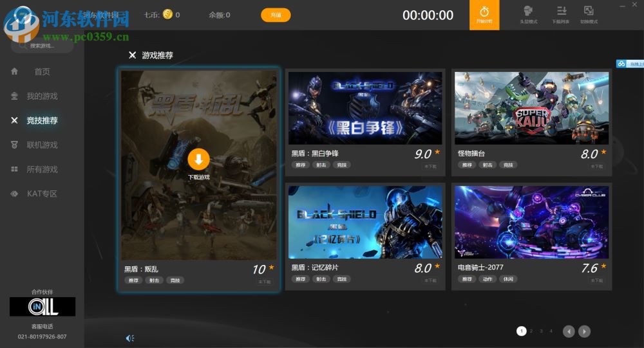Click 未下载 status on 黑盾：黑白争锋 card

[430, 166]
